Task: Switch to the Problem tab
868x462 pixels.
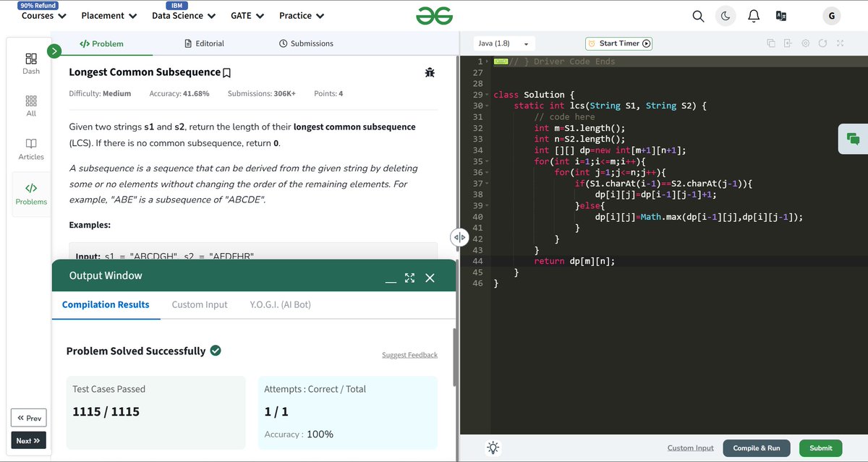Action: [x=102, y=43]
